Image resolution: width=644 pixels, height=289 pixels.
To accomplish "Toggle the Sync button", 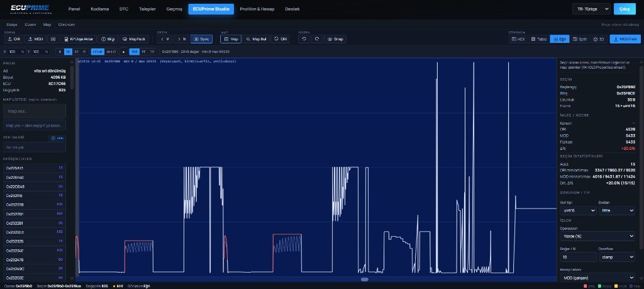I will [201, 39].
